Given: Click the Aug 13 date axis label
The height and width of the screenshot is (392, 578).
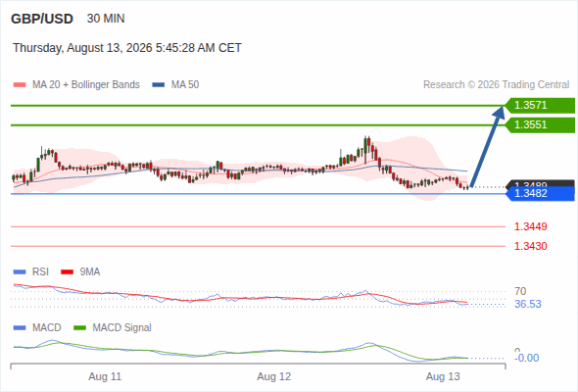Looking at the screenshot, I should [x=443, y=376].
